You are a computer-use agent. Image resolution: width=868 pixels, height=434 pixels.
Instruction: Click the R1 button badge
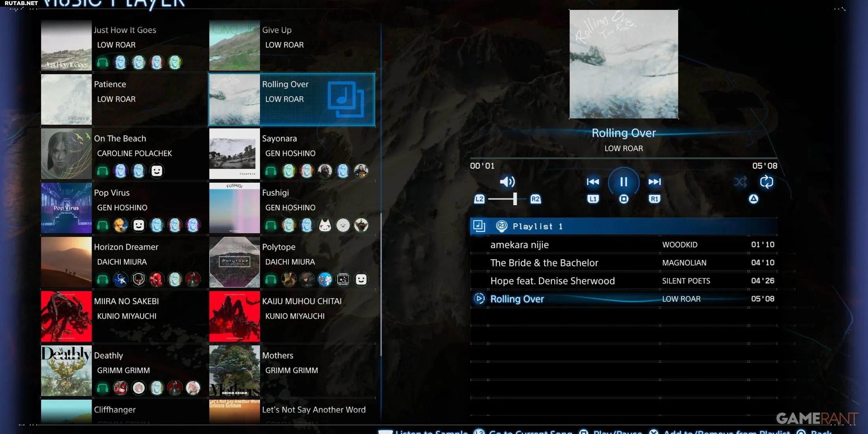coord(655,199)
